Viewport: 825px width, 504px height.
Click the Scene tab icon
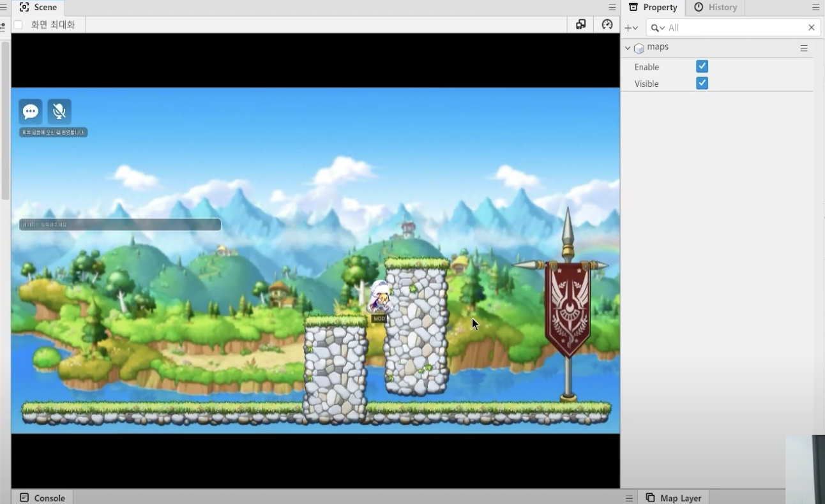pos(24,7)
